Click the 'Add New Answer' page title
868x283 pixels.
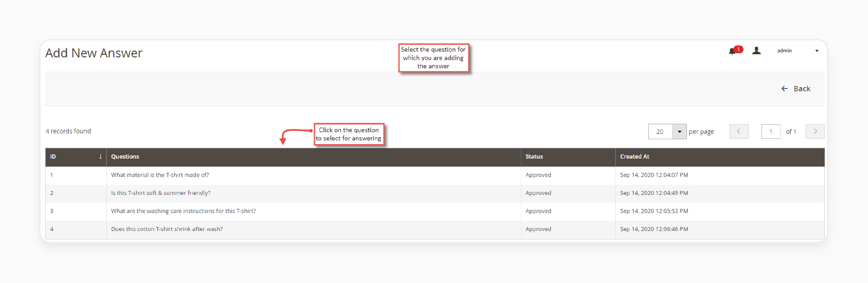94,53
